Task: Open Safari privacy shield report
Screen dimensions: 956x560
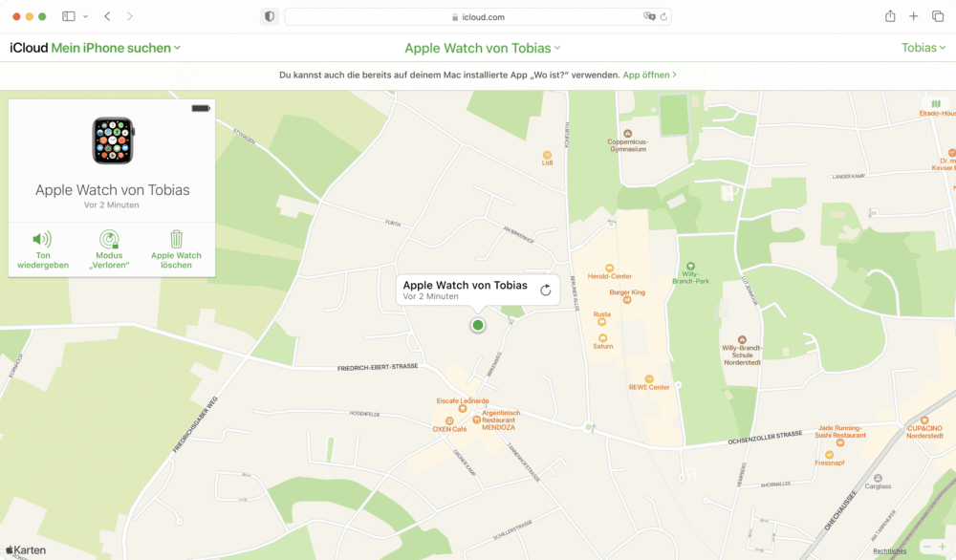Action: [270, 16]
